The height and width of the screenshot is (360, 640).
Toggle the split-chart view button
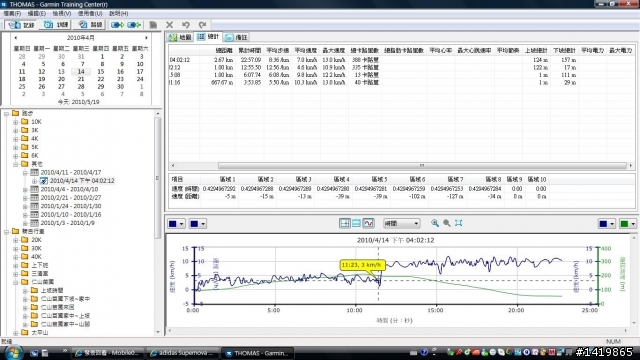pyautogui.click(x=356, y=223)
